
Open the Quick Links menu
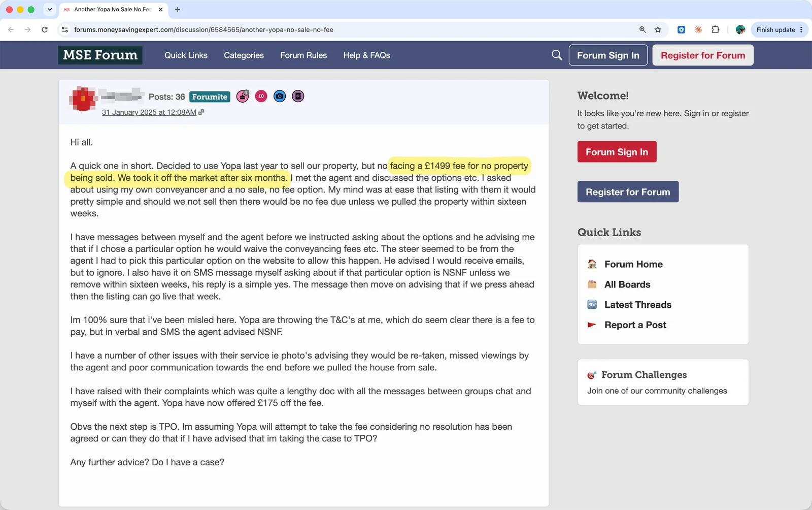tap(186, 55)
